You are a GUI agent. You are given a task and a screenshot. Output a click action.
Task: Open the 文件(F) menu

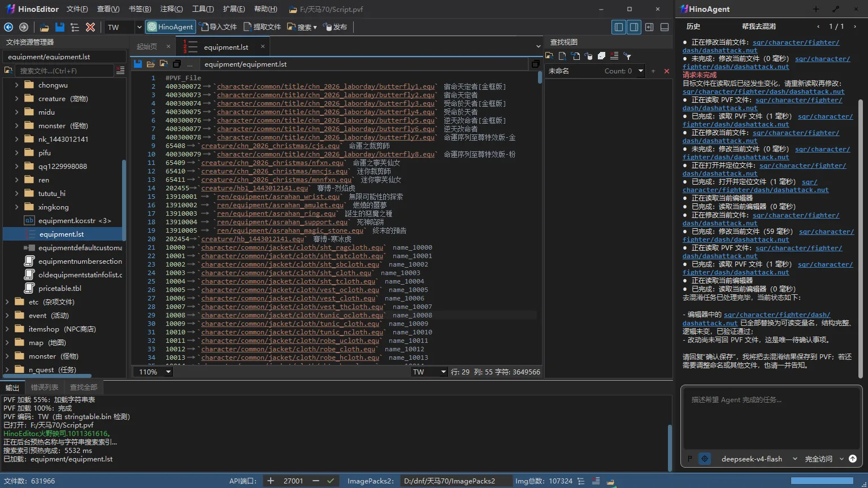coord(77,9)
